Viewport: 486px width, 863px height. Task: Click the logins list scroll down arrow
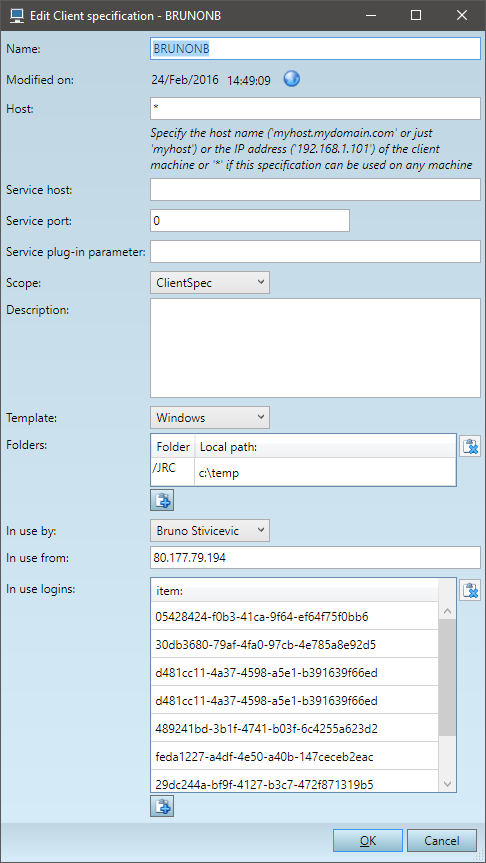(x=447, y=784)
